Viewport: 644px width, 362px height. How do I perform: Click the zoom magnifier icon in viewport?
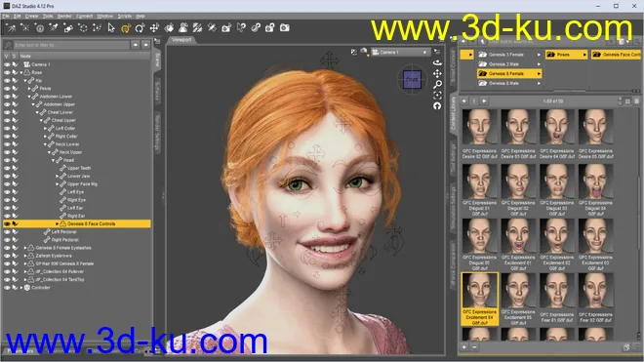pos(437,84)
